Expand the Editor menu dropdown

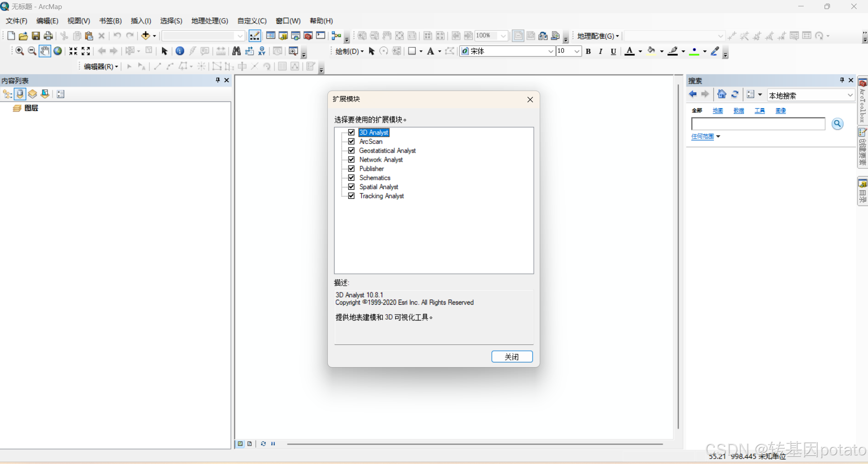(101, 67)
